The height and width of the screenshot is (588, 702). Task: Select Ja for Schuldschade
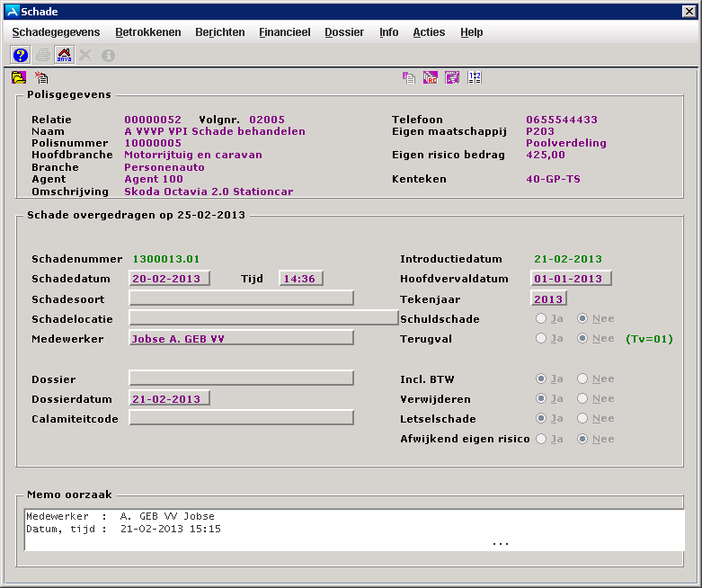pos(541,319)
